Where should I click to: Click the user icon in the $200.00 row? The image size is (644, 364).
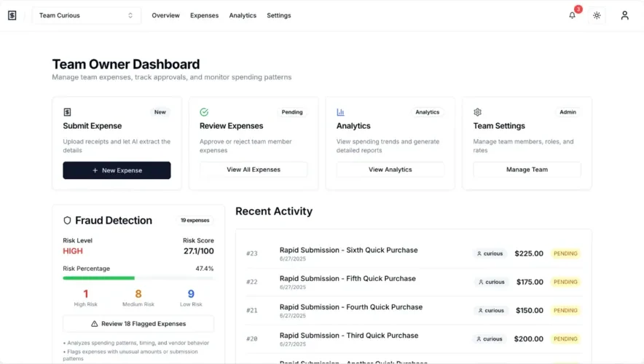point(479,339)
